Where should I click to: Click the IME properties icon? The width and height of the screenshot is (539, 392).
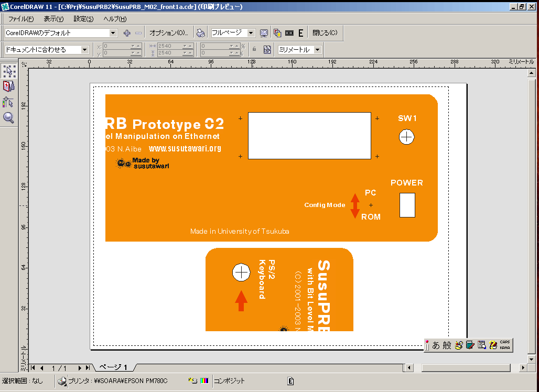pyautogui.click(x=482, y=345)
